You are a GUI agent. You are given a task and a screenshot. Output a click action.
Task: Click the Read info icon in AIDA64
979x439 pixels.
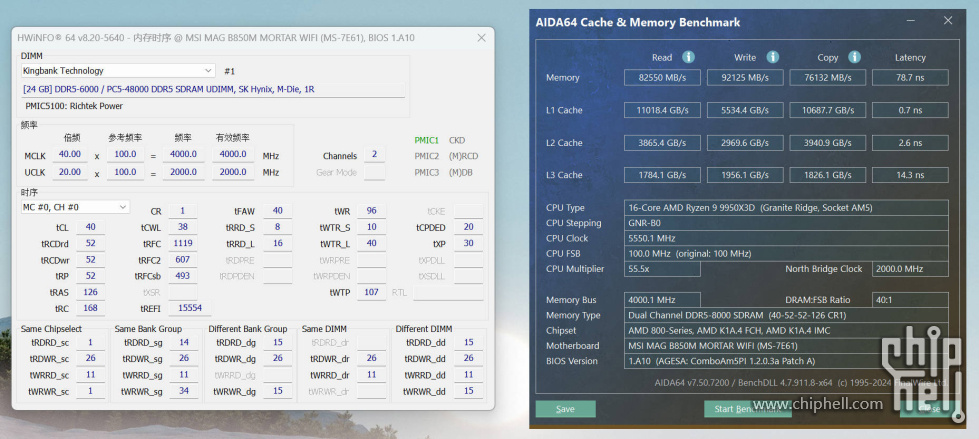(688, 57)
